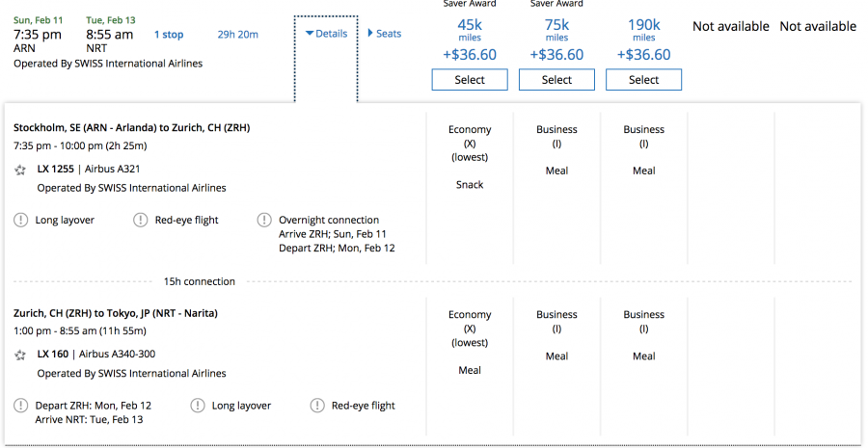868x448 pixels.
Task: Click Stockholm to Zurich segment heading
Action: point(131,127)
